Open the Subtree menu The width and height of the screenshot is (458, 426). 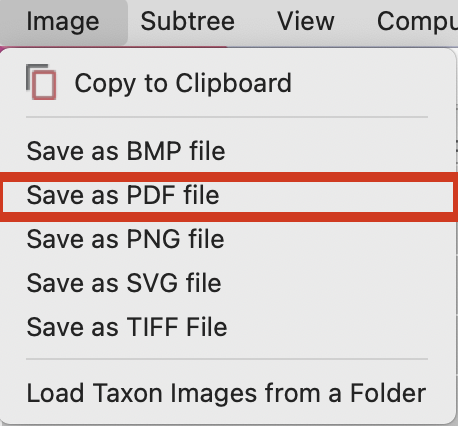tap(188, 22)
